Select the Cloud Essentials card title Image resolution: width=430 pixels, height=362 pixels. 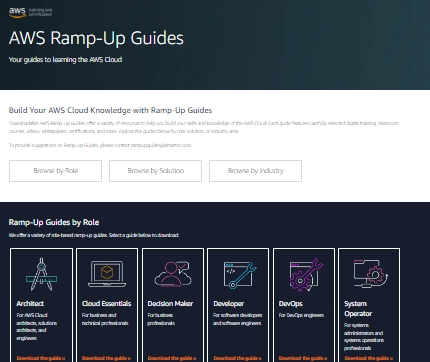click(106, 304)
